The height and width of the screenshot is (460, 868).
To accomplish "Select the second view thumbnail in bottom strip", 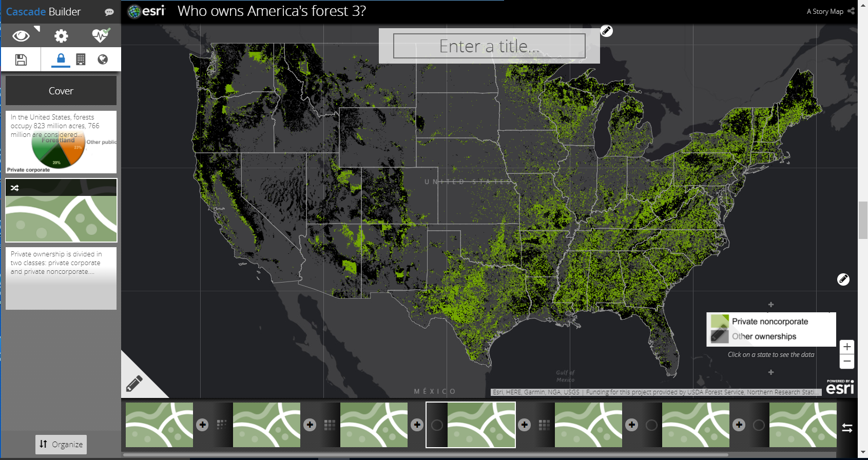I will 267,425.
